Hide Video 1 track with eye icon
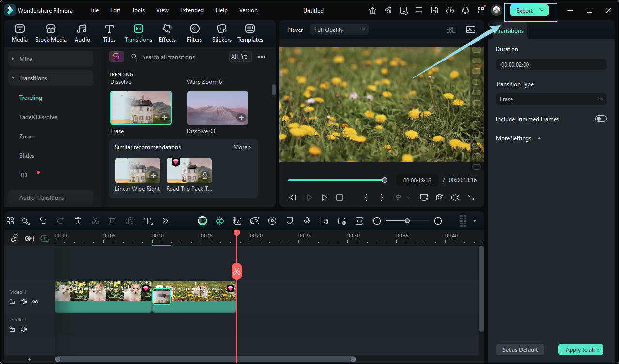The height and width of the screenshot is (364, 619). tap(35, 302)
